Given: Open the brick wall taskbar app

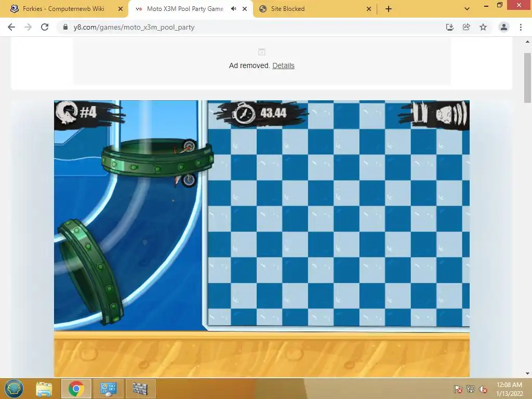Looking at the screenshot, I should pyautogui.click(x=140, y=389).
